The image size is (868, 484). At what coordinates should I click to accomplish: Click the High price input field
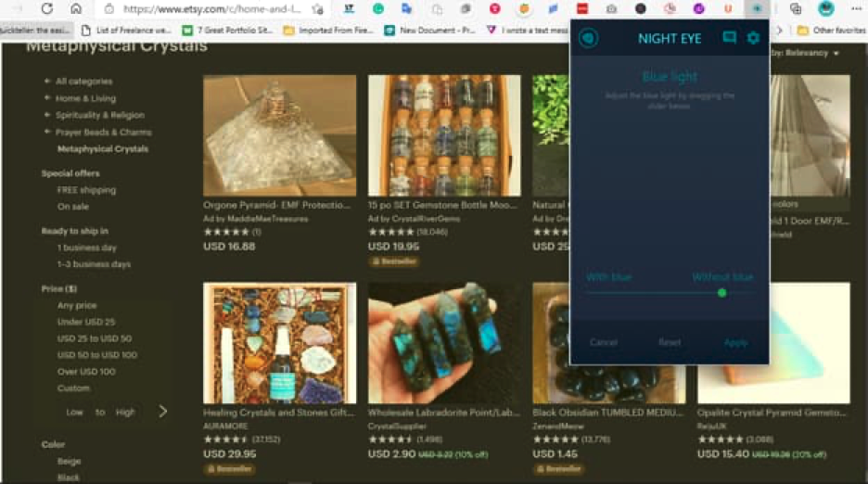125,412
